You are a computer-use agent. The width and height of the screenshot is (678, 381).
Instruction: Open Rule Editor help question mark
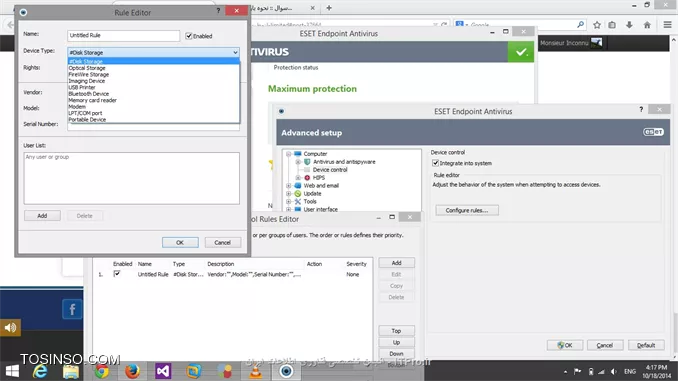218,11
